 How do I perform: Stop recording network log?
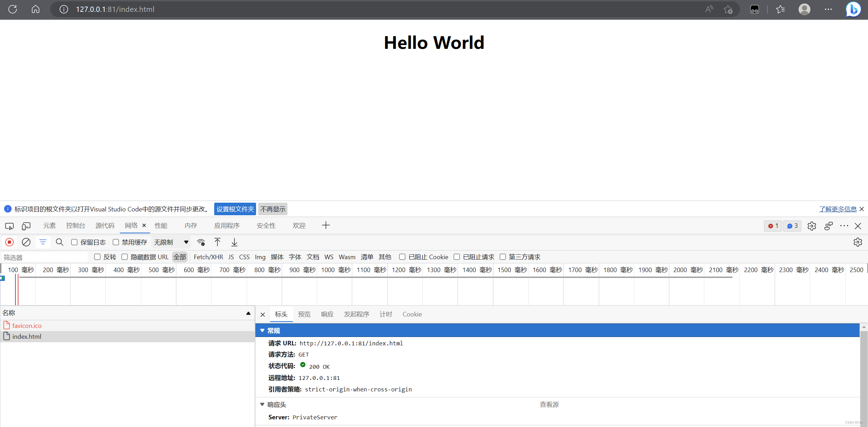9,242
